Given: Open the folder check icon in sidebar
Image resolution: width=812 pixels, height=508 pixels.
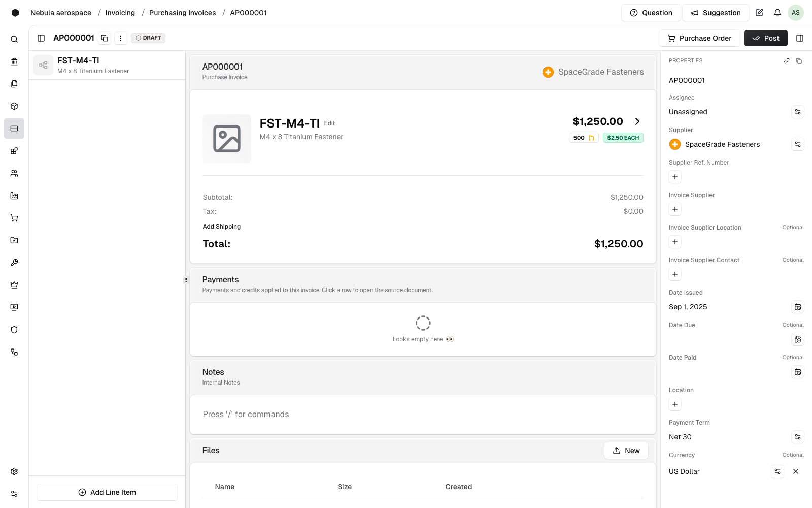Looking at the screenshot, I should (14, 240).
